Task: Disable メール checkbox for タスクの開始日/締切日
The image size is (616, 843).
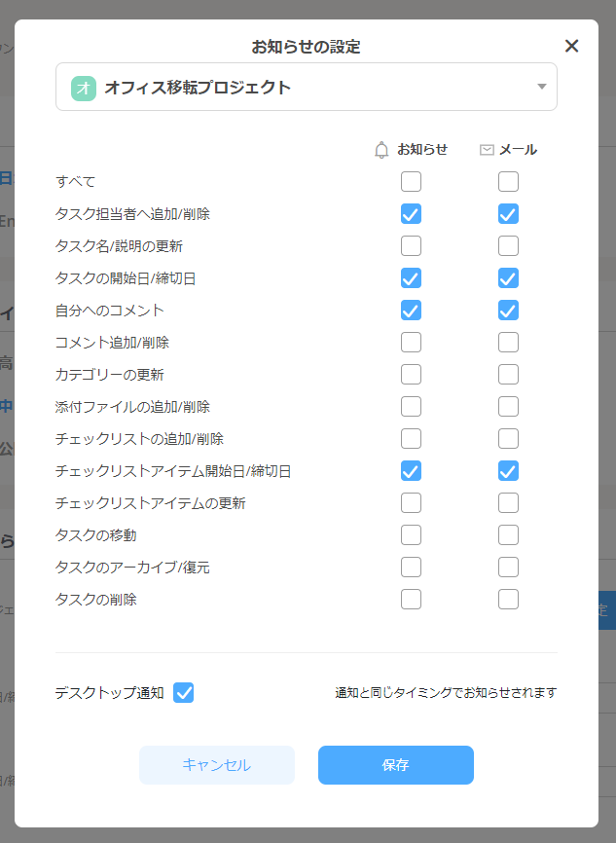Action: pos(508,277)
